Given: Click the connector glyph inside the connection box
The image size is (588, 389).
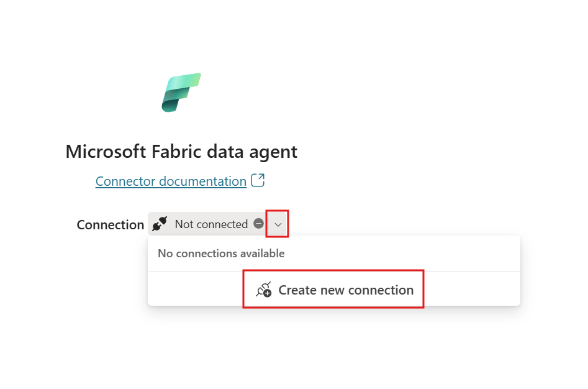Looking at the screenshot, I should click(159, 224).
